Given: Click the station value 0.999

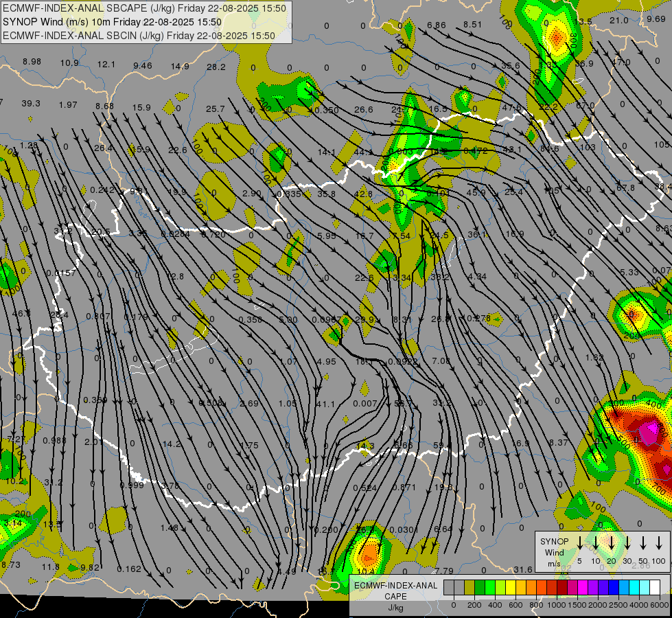Looking at the screenshot, I should 132,485.
